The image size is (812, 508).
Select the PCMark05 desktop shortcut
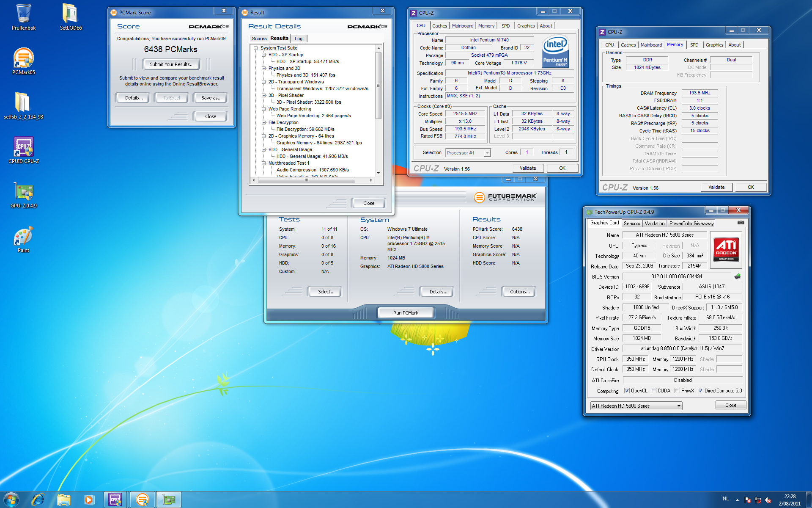[24, 61]
